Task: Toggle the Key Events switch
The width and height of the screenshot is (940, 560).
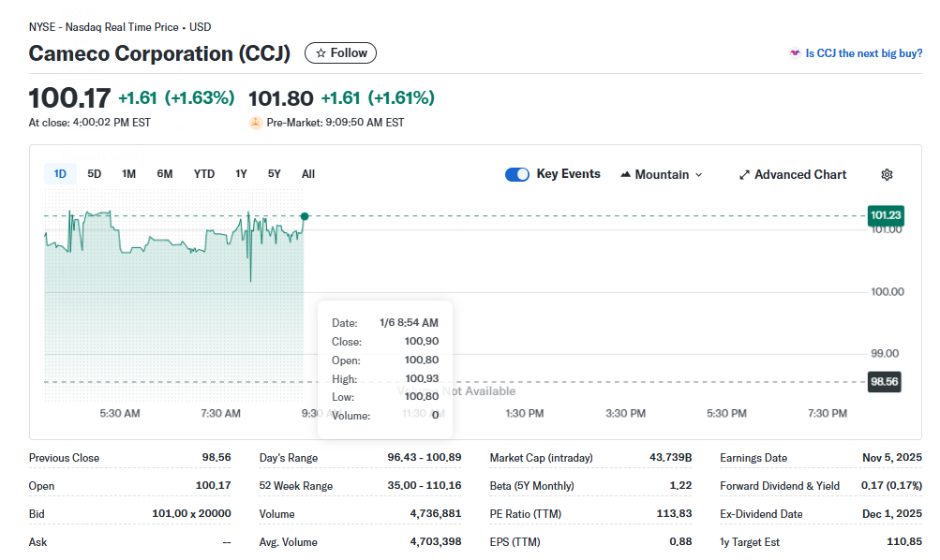Action: 517,174
